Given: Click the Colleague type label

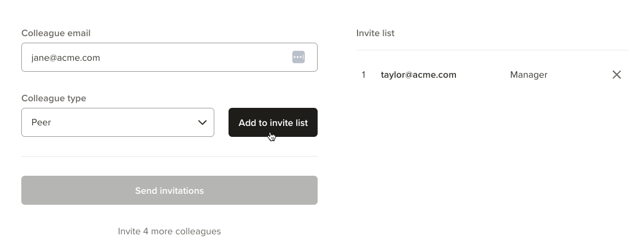Looking at the screenshot, I should pos(54,99).
